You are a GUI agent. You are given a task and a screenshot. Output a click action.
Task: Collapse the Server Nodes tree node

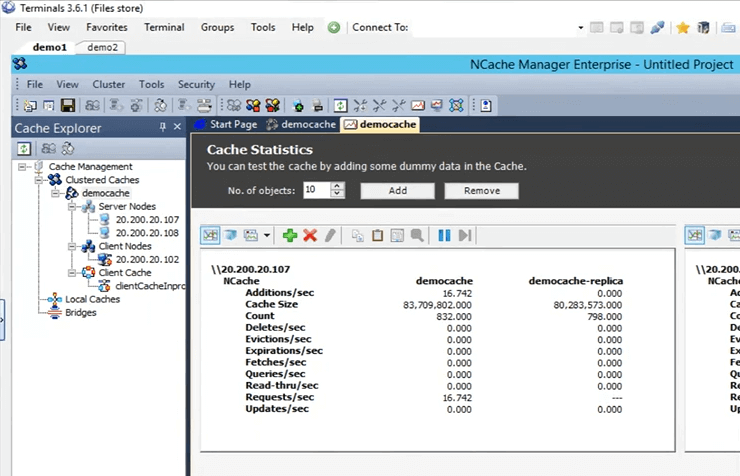[x=72, y=206]
